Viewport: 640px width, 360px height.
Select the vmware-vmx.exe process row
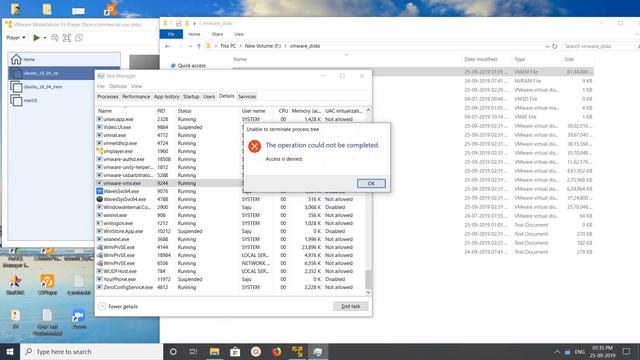169,183
